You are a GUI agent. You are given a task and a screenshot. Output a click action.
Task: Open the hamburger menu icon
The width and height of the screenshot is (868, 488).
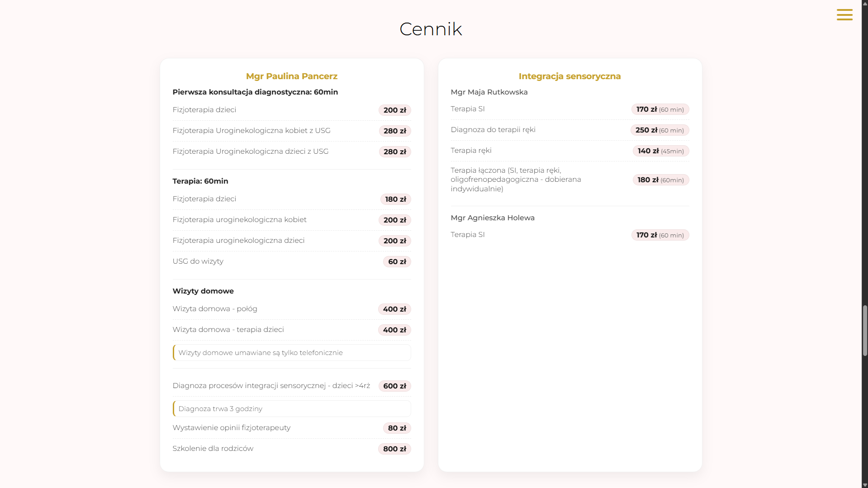click(x=844, y=14)
